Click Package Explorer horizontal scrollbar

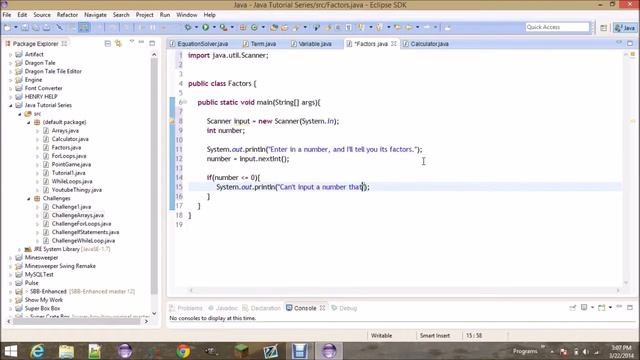coord(77,321)
